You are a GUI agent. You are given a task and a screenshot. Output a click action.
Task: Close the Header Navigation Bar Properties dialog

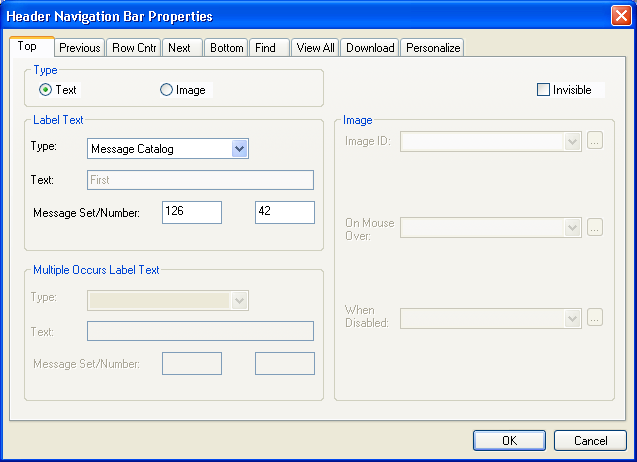(620, 16)
